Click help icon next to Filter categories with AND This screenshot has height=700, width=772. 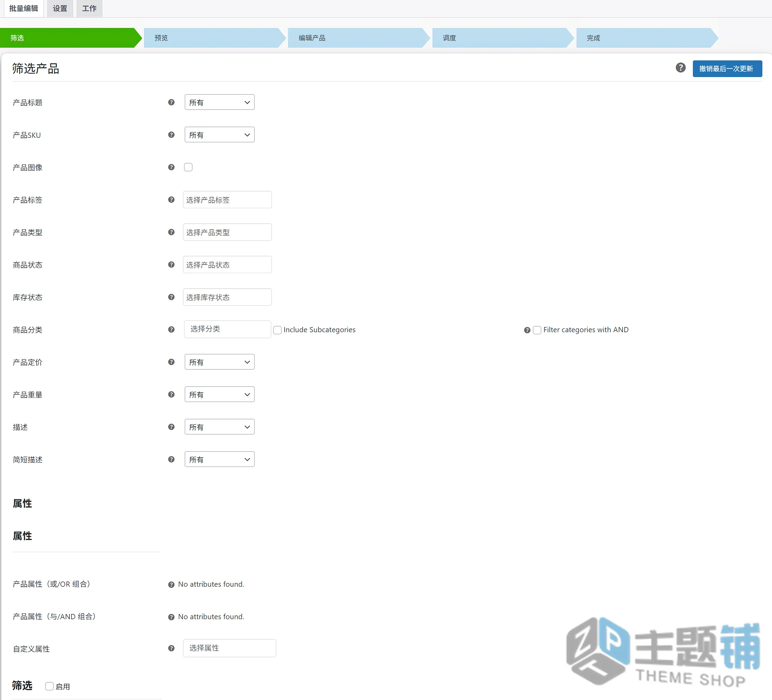click(527, 330)
